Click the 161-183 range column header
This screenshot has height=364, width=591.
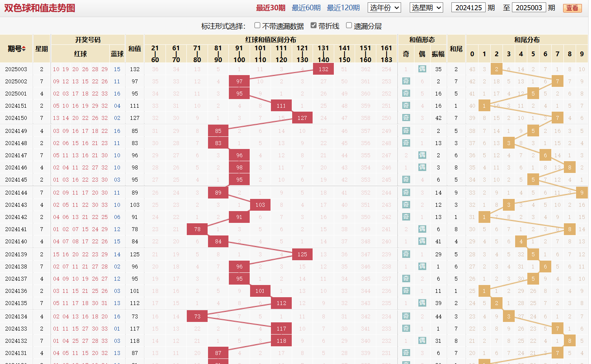pyautogui.click(x=386, y=54)
